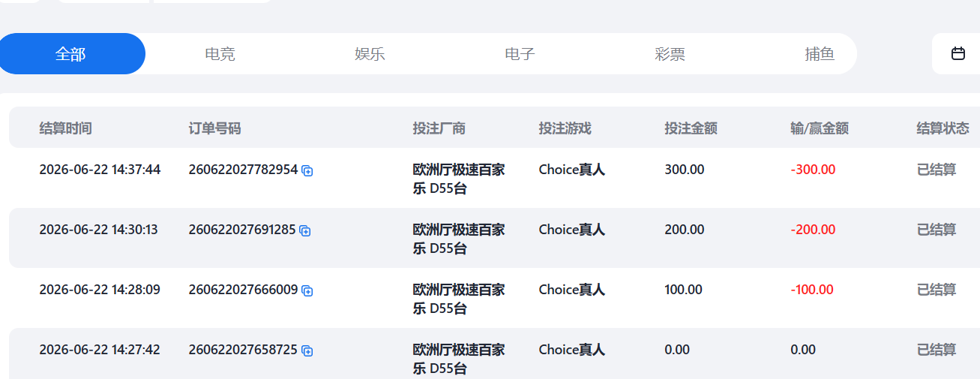Copy order number 260622027691285

click(305, 231)
